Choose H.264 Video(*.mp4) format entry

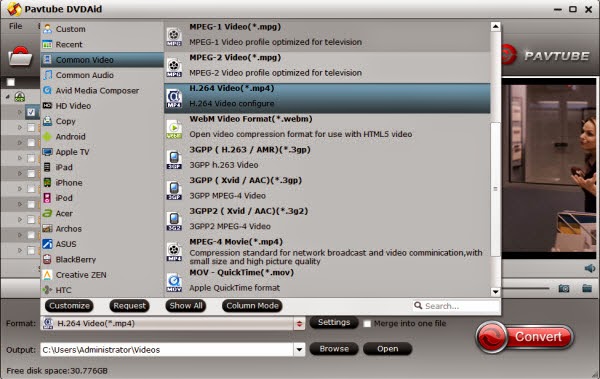click(x=327, y=98)
